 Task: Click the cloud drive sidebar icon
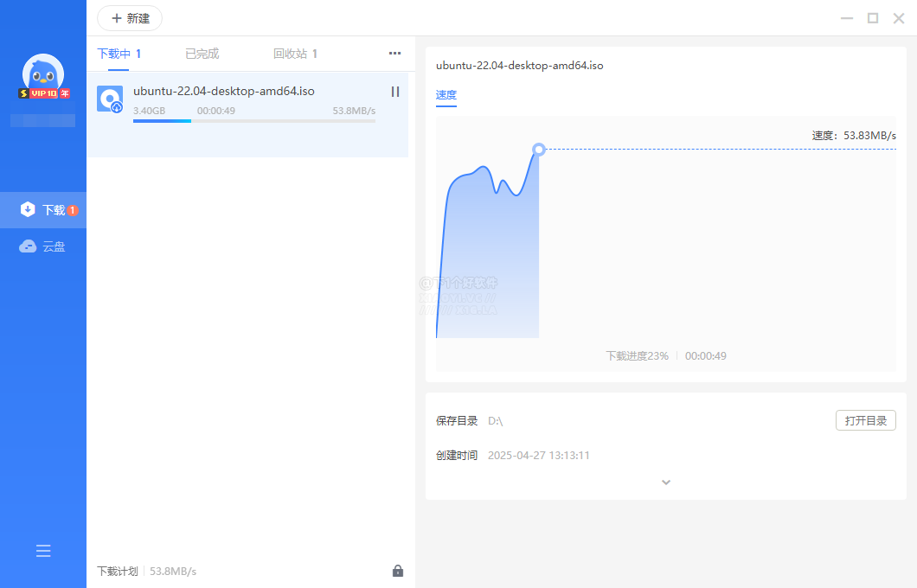(x=28, y=246)
